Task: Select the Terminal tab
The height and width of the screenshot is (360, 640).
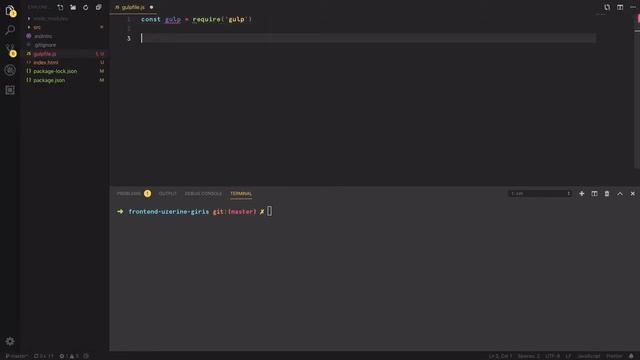Action: [241, 193]
